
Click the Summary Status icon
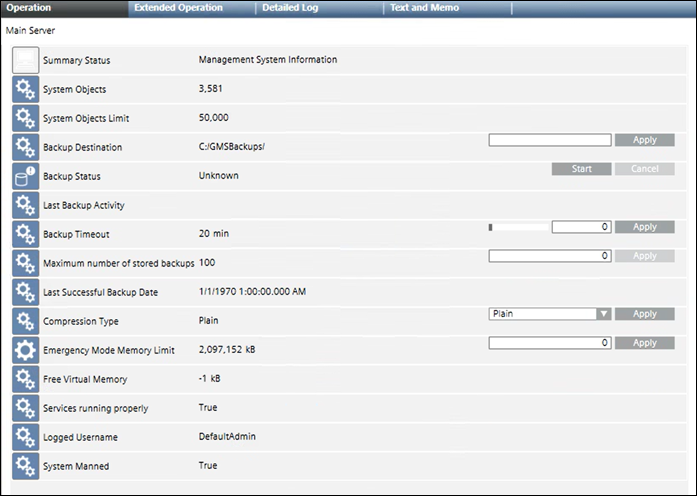point(25,60)
